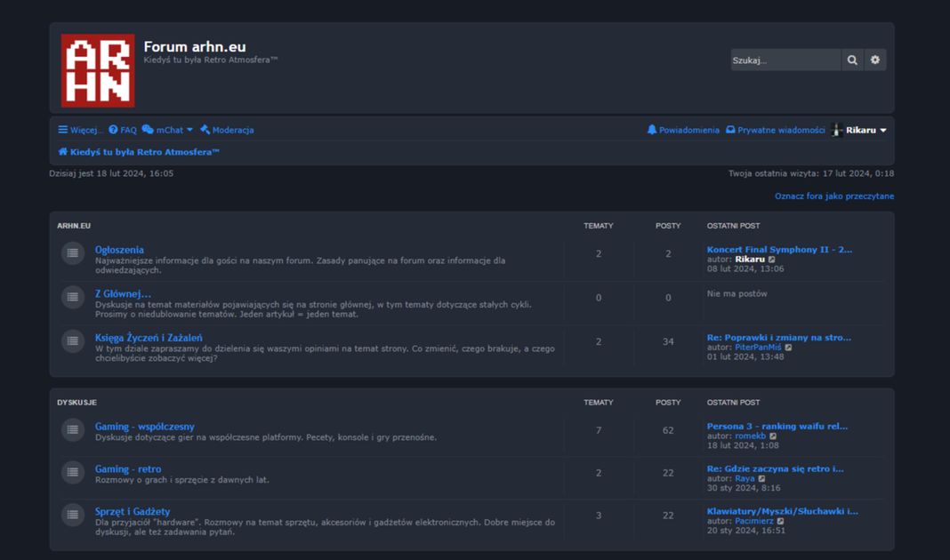Image resolution: width=950 pixels, height=560 pixels.
Task: Click the Gaming - retro forum icon
Action: point(73,473)
